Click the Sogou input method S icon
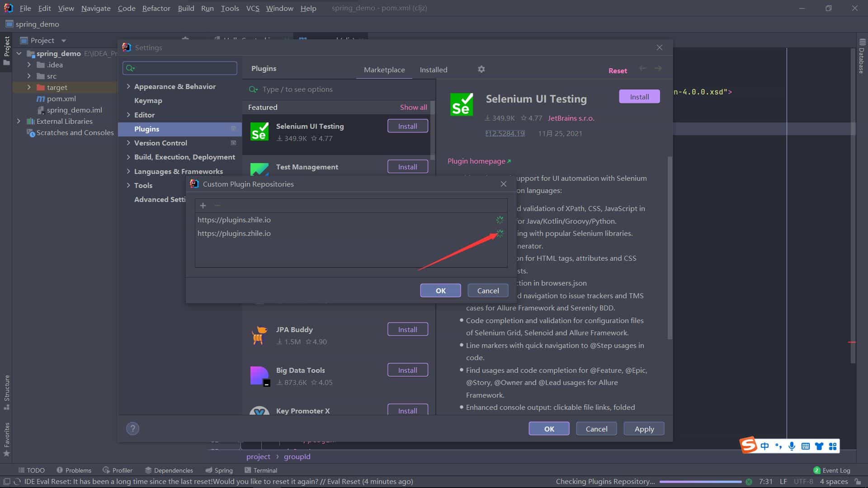 [748, 445]
